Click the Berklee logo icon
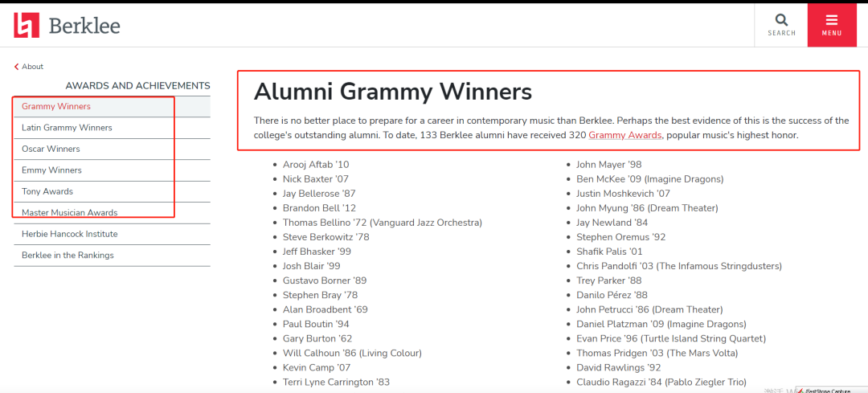This screenshot has width=868, height=393. (26, 25)
